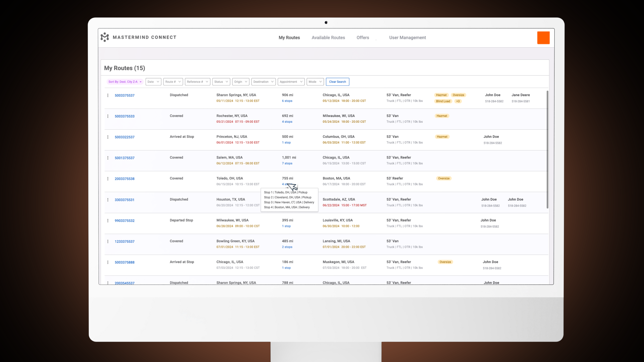The width and height of the screenshot is (644, 362).
Task: Click the 6 stops link for Sharon Springs
Action: pyautogui.click(x=287, y=101)
